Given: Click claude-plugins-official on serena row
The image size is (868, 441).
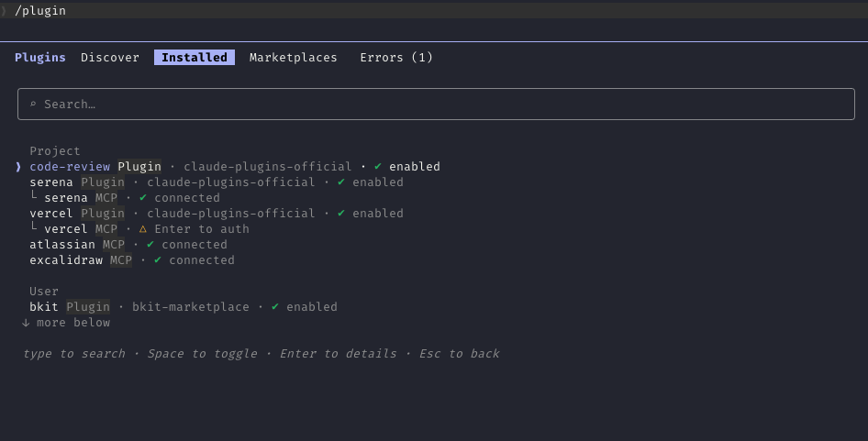Looking at the screenshot, I should coord(231,182).
